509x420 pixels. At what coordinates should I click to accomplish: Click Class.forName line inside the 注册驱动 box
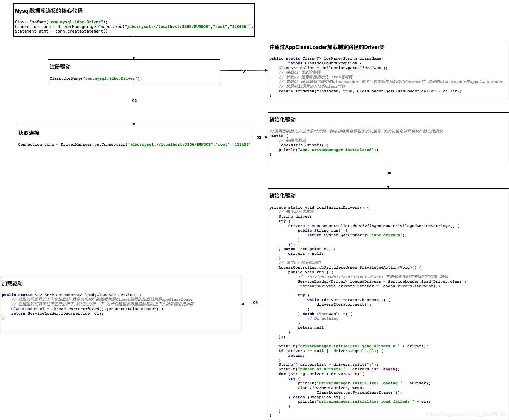[x=96, y=78]
